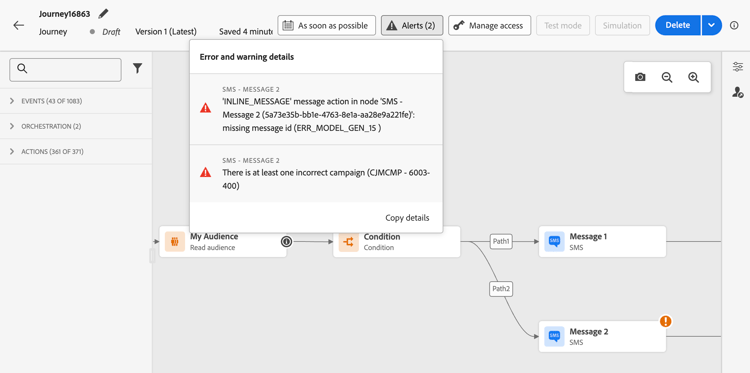Take canvas screenshot with camera icon
The image size is (750, 373).
[x=640, y=77]
